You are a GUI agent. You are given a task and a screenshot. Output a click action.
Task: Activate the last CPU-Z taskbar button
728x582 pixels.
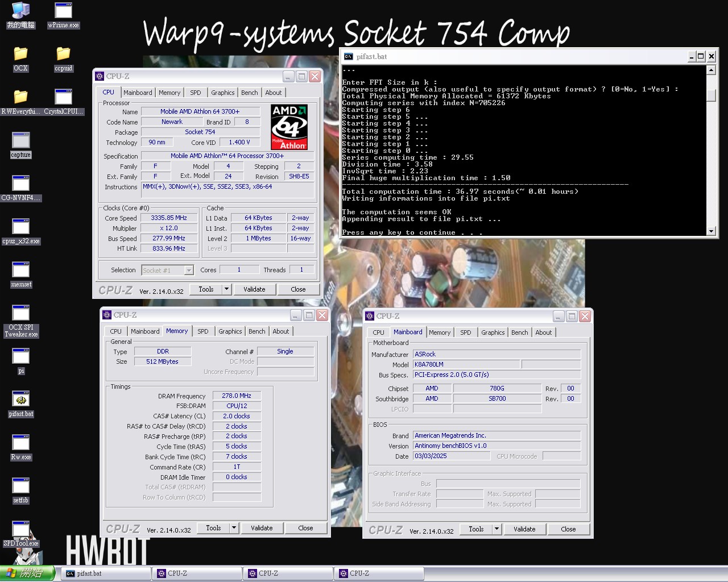(x=379, y=573)
